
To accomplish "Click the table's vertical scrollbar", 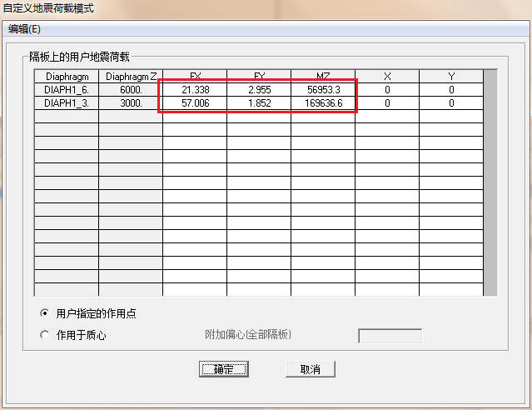I will (490, 183).
